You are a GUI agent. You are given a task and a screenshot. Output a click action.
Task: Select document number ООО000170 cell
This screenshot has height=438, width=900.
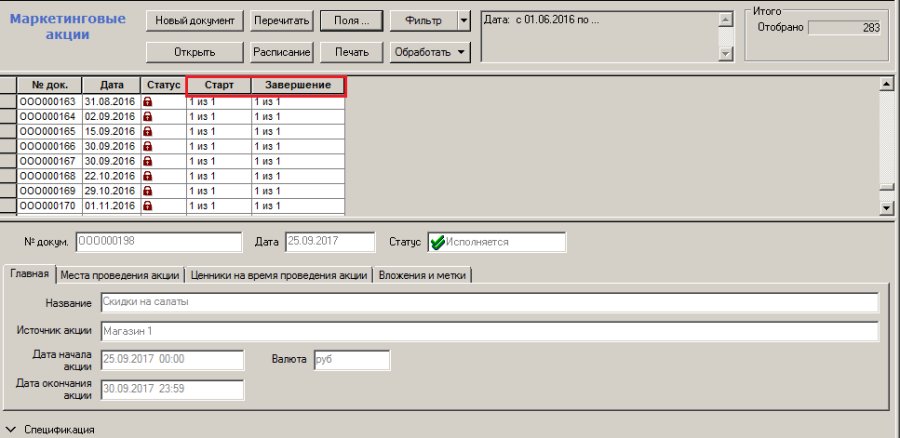point(49,206)
